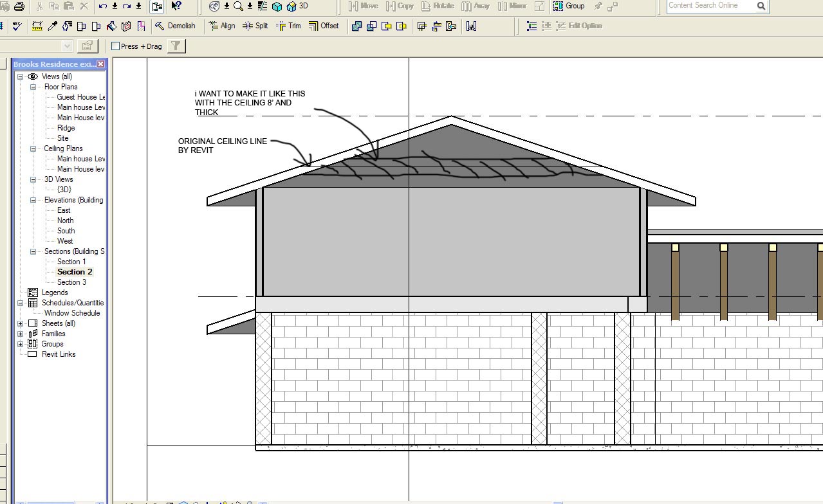Select Section 1 in the browser
Screen dimensions: 823x504
[71, 262]
